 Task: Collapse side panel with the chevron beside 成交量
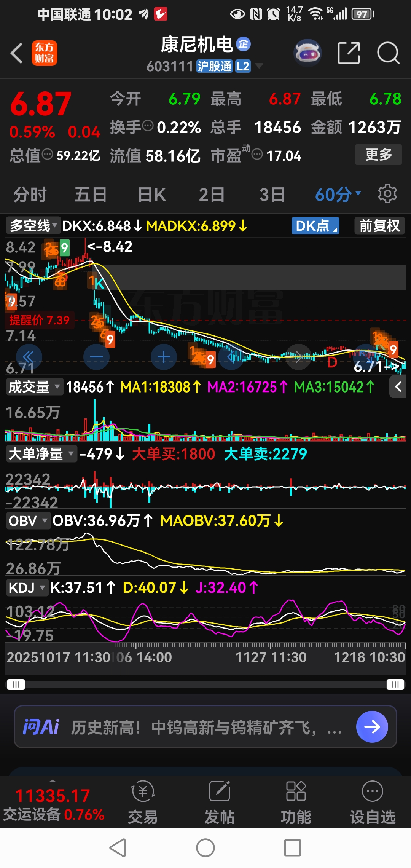click(x=398, y=387)
